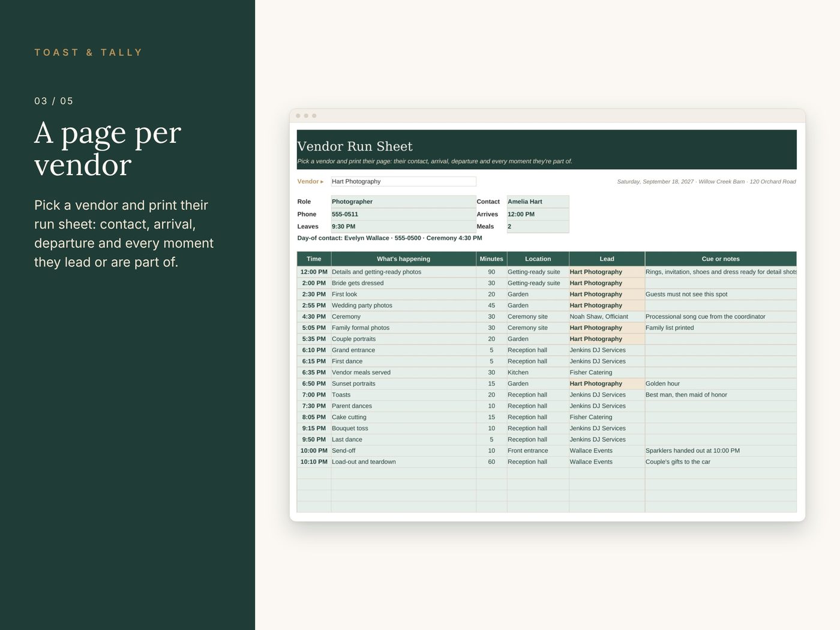The image size is (840, 630).
Task: Select the Last dance cell
Action: (x=403, y=439)
